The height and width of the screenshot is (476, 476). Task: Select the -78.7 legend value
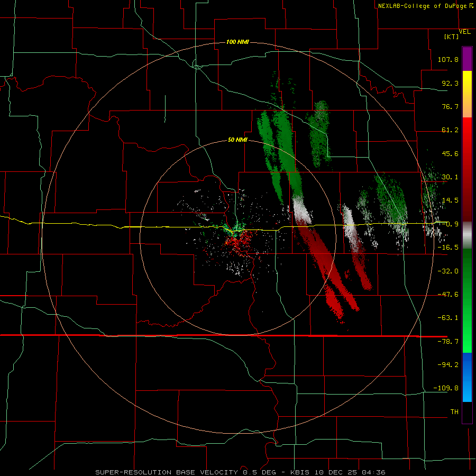pyautogui.click(x=448, y=342)
